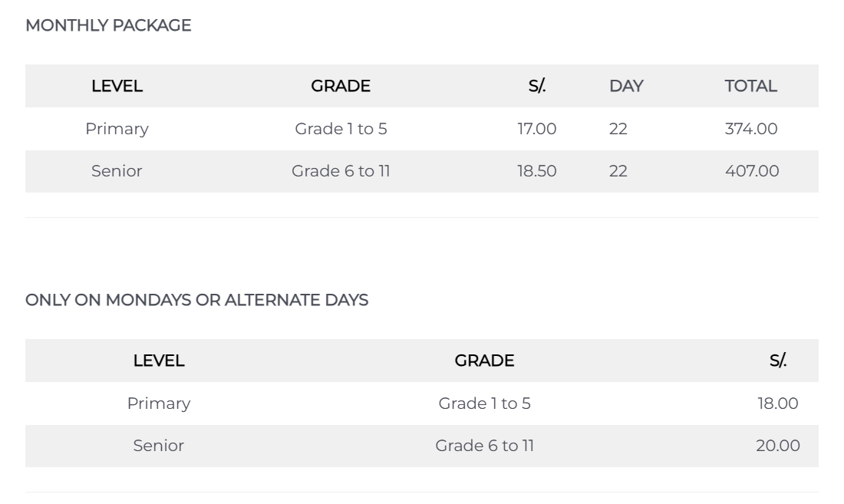Select Grade 6 to 11 in alternate days table
Image resolution: width=844 pixels, height=504 pixels.
pyautogui.click(x=484, y=446)
